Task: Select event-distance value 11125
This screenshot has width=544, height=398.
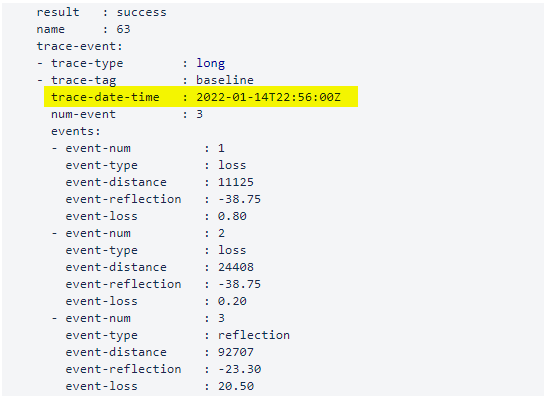Action: 236,182
